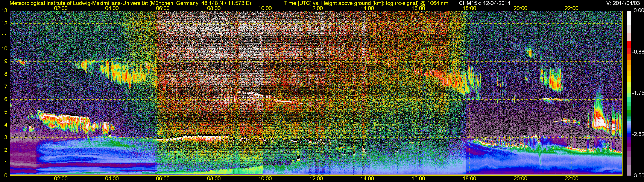Image resolution: width=644 pixels, height=182 pixels.
Task: Click the 7 km height axis label
Action: pyautogui.click(x=6, y=87)
